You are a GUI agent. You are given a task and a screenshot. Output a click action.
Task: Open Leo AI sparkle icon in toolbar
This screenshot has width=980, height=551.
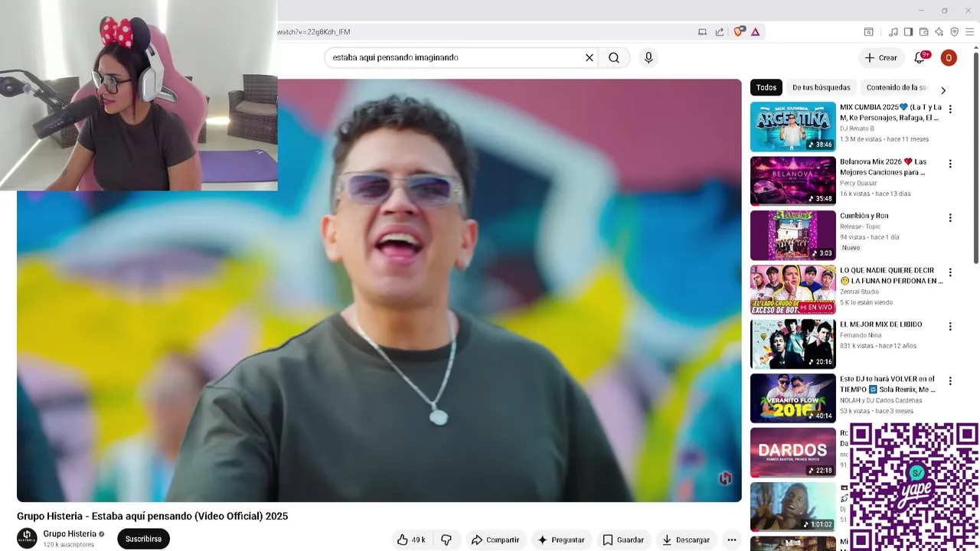[x=939, y=31]
